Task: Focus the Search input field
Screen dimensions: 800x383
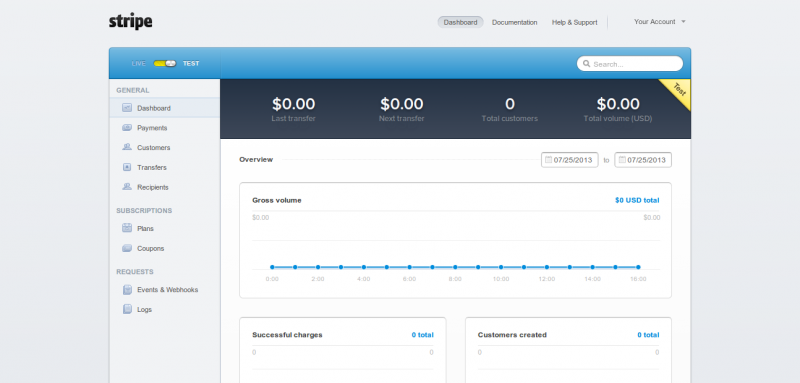Action: click(x=630, y=64)
